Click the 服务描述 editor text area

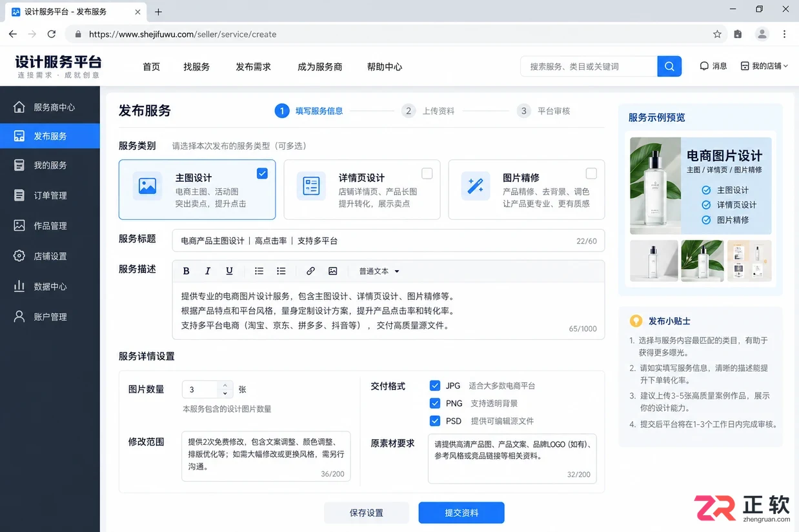click(x=389, y=311)
